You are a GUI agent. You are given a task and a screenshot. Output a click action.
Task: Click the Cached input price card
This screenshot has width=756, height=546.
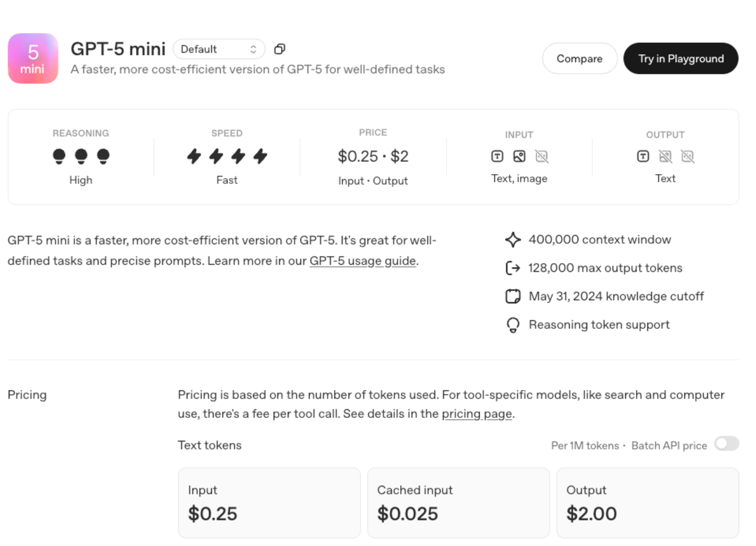tap(458, 503)
